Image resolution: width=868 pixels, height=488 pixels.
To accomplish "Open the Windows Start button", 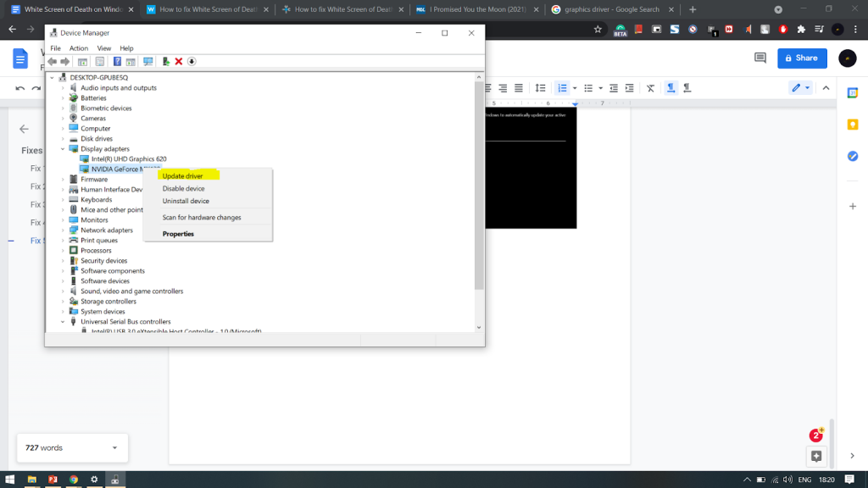I will pos(10,480).
